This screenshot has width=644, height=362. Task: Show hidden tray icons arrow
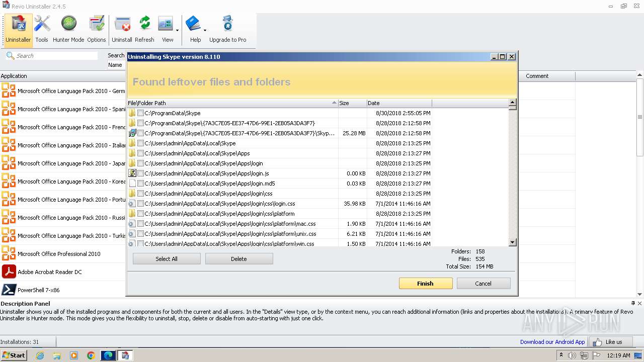[561, 355]
